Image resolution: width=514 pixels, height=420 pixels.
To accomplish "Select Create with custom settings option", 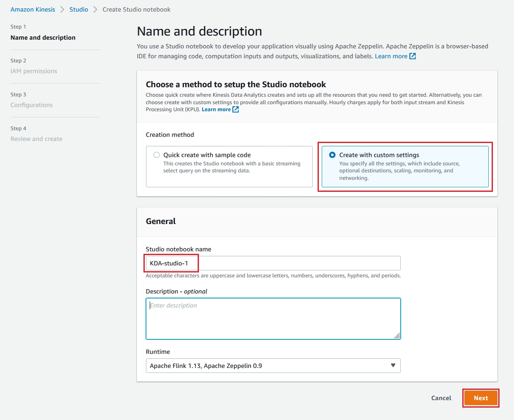I will 332,155.
